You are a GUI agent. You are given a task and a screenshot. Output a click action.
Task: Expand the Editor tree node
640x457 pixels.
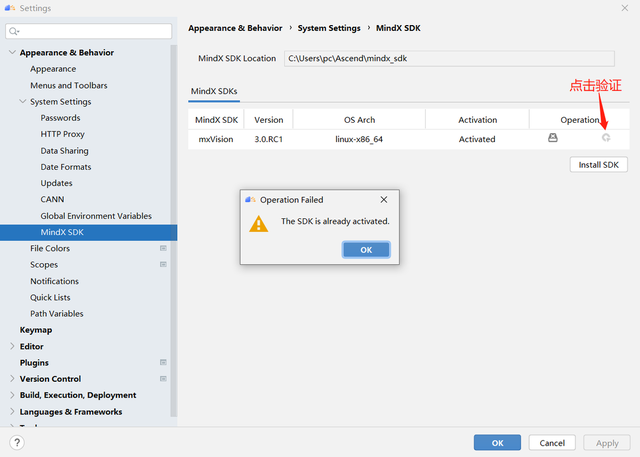pos(12,346)
